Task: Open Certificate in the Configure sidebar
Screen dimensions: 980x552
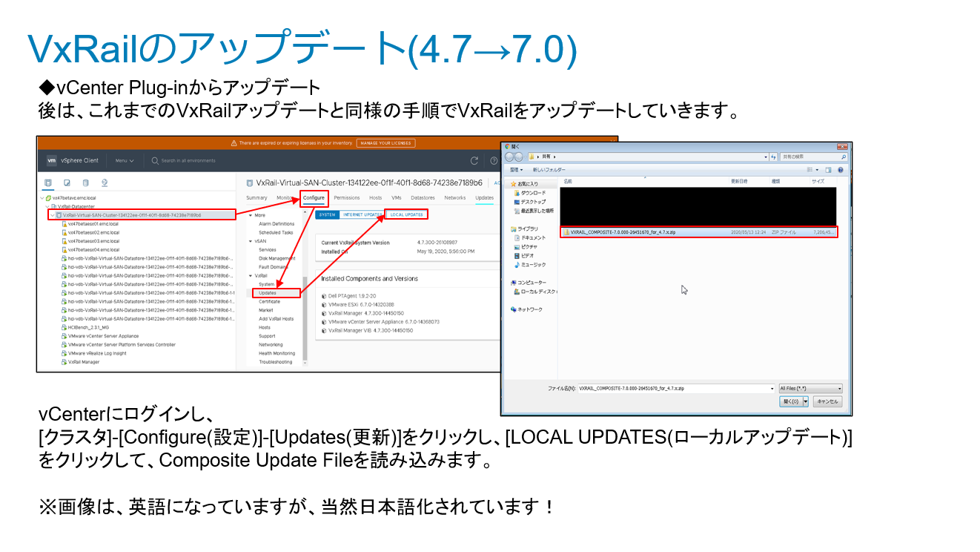Action: click(269, 302)
